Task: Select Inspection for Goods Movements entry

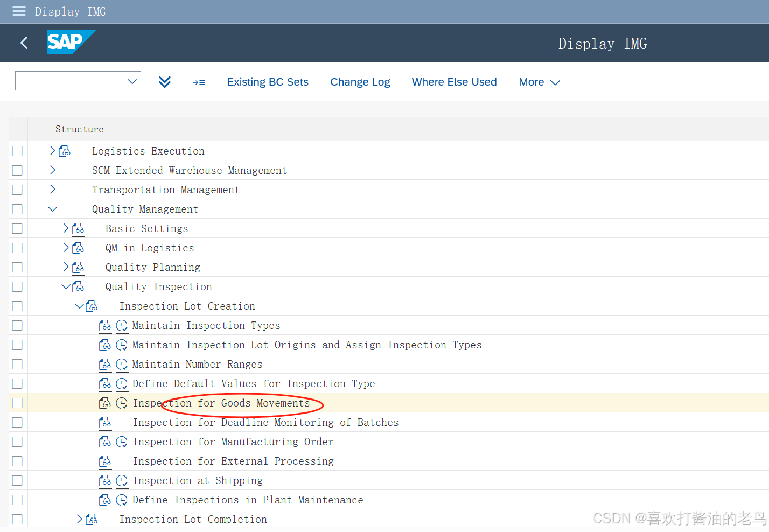Action: (221, 403)
